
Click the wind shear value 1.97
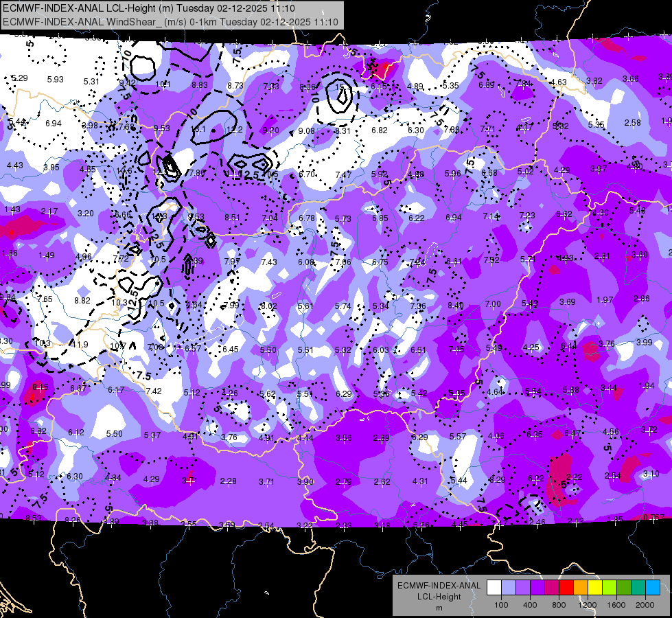[x=605, y=300]
